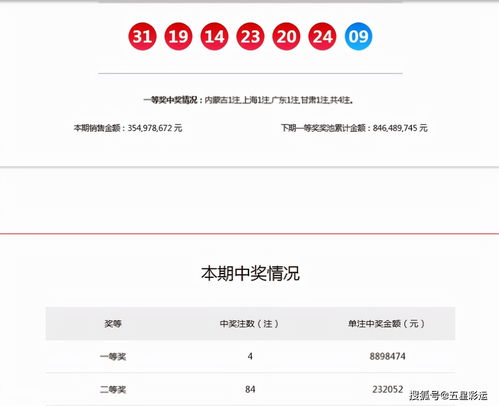This screenshot has width=499, height=406.
Task: Click the red ball number 31
Action: point(142,36)
